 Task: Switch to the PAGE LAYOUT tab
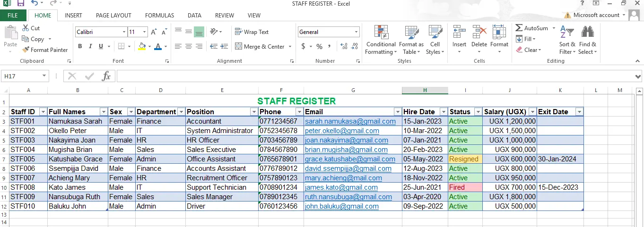click(113, 16)
